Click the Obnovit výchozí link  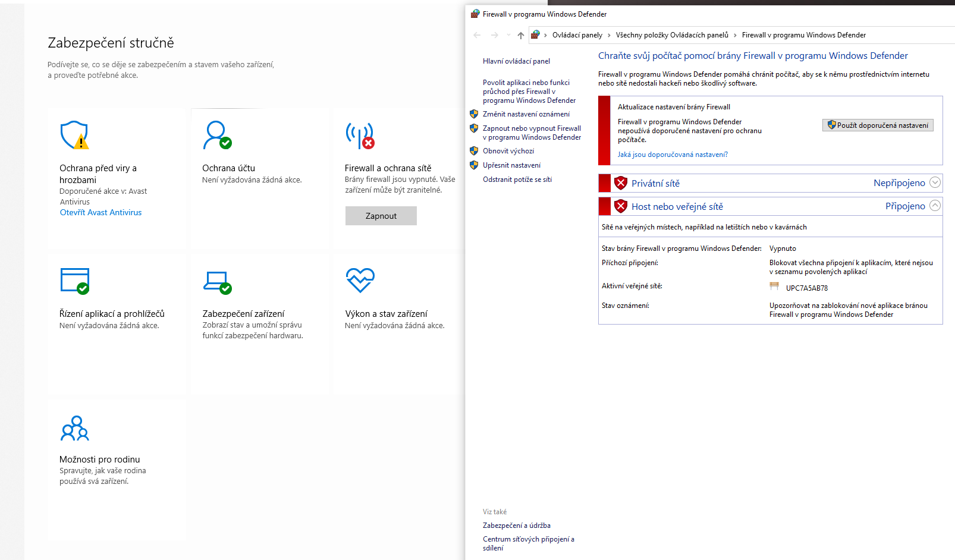508,151
